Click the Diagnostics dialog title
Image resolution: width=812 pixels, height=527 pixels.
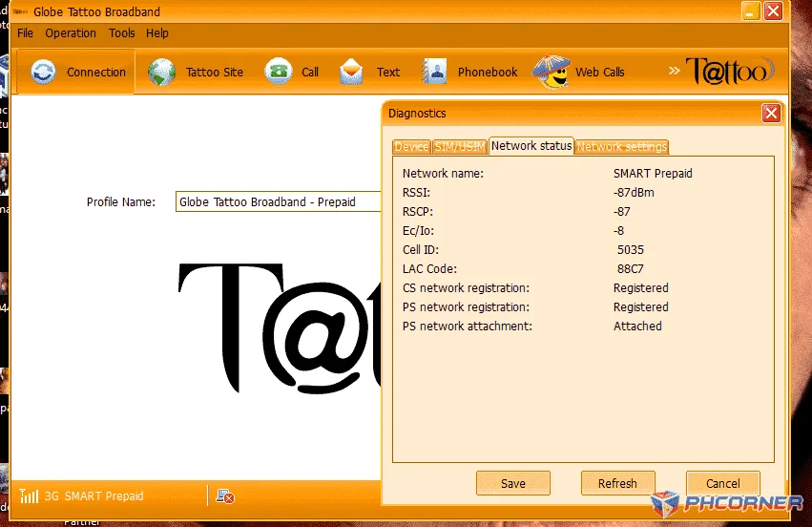click(417, 113)
